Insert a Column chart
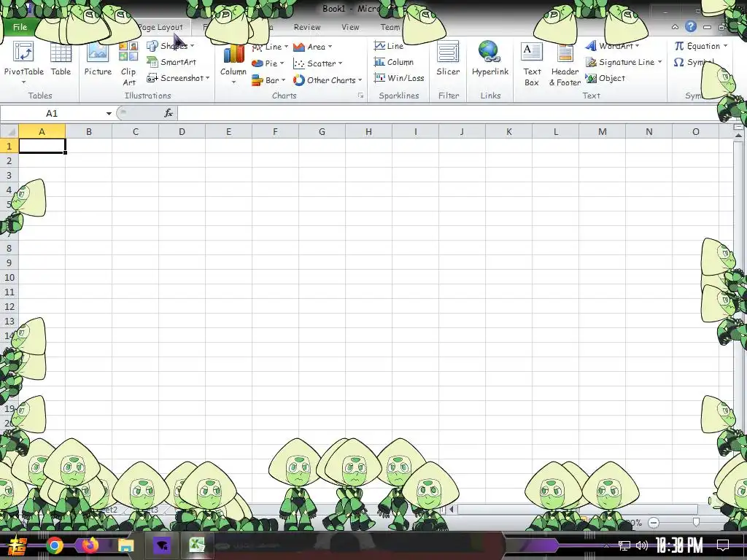The image size is (747, 560). [x=233, y=64]
